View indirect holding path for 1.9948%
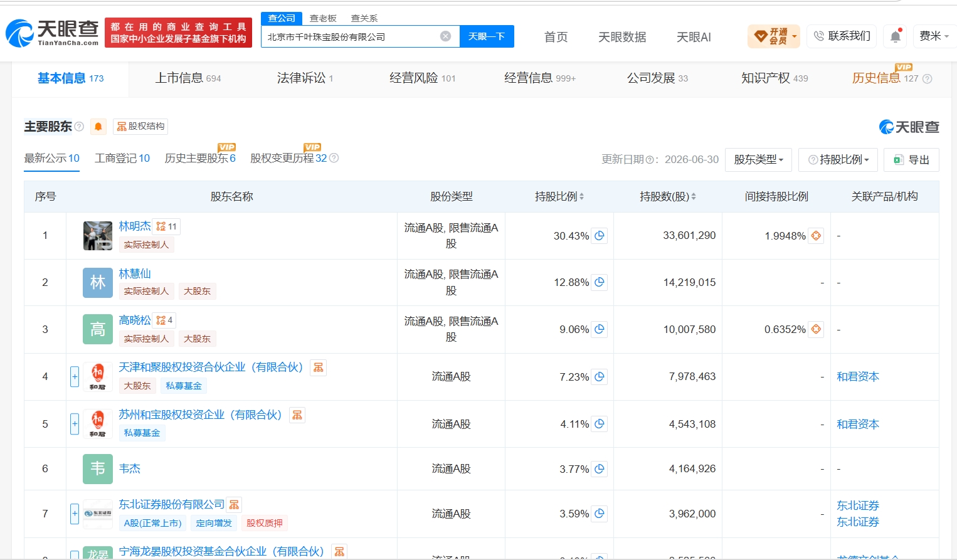 pyautogui.click(x=816, y=236)
